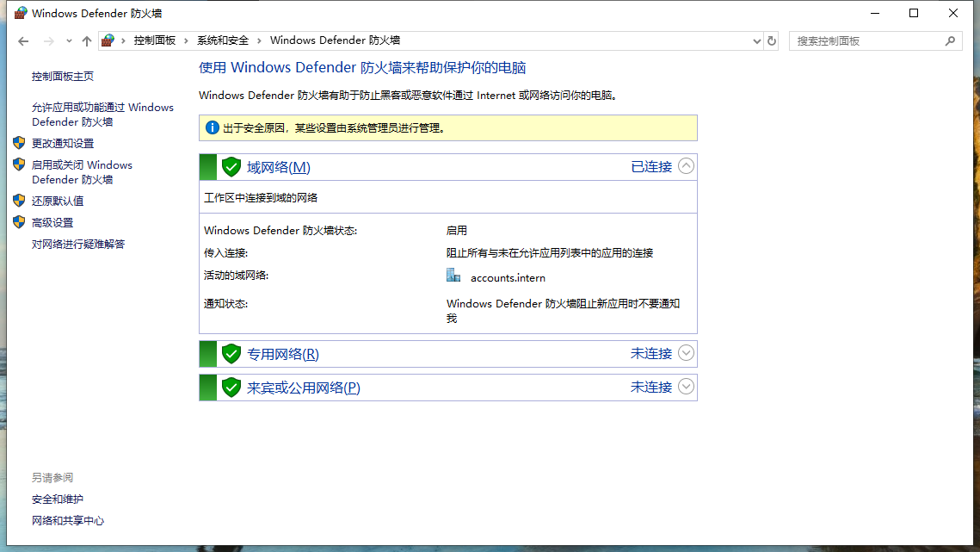Open 对网络进行疑难解答 link

coord(78,244)
